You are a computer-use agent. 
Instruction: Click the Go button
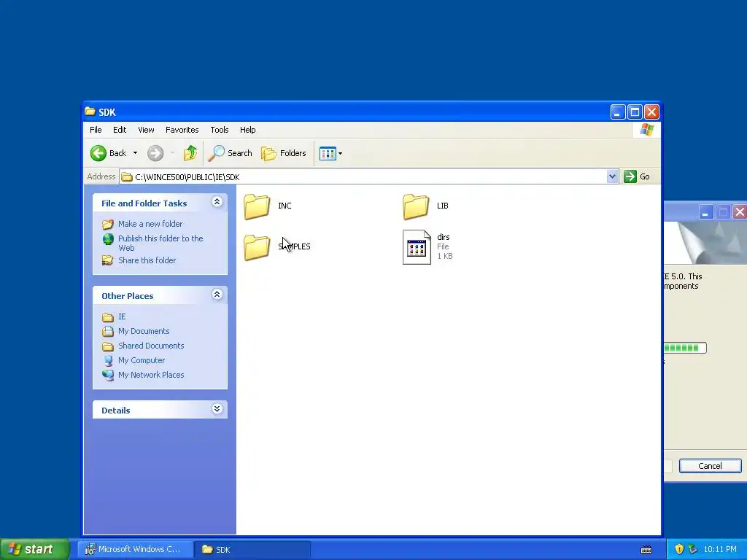(637, 176)
